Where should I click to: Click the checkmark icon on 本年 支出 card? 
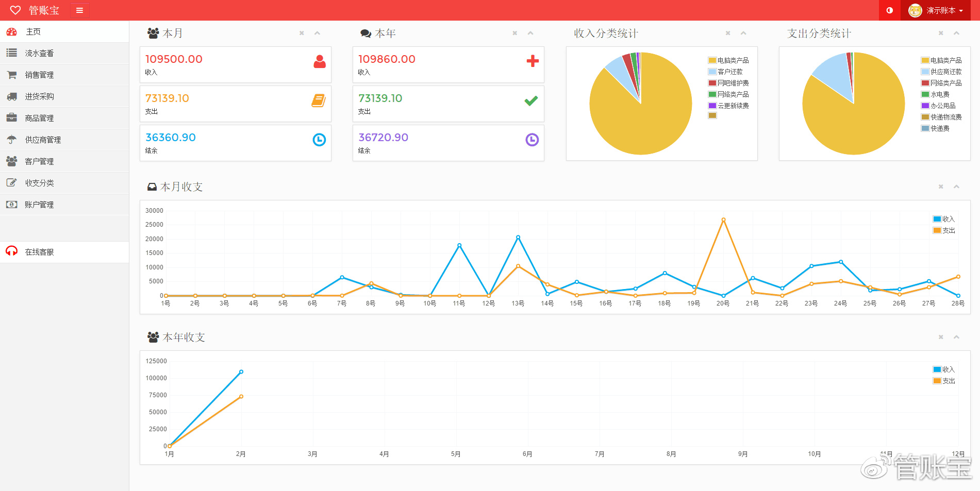pyautogui.click(x=531, y=101)
